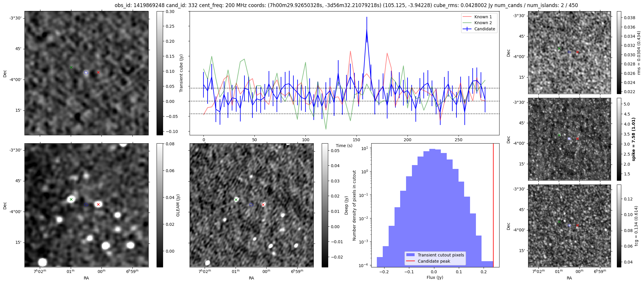This screenshot has width=644, height=283.
Task: Click red X marker in transient cube image
Action: (98, 72)
